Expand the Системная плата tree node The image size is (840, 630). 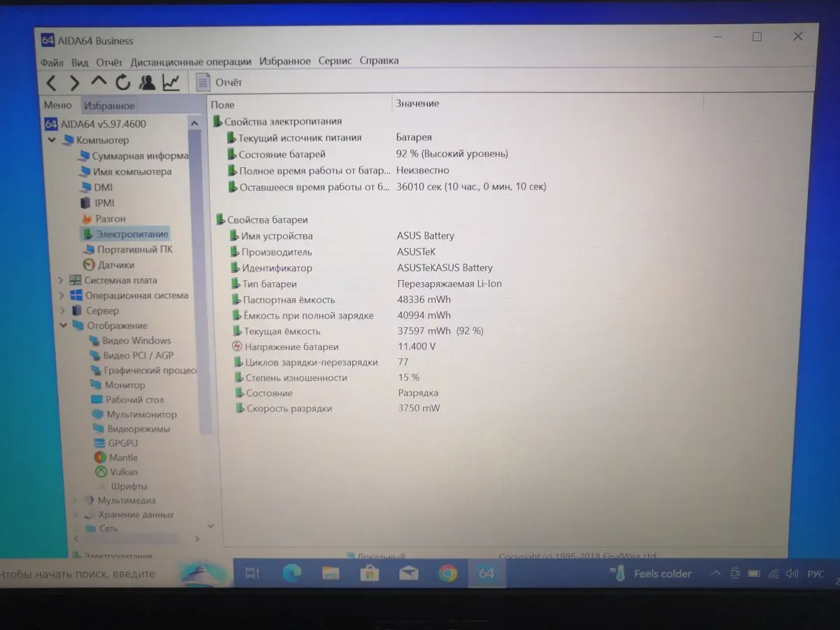coord(62,280)
